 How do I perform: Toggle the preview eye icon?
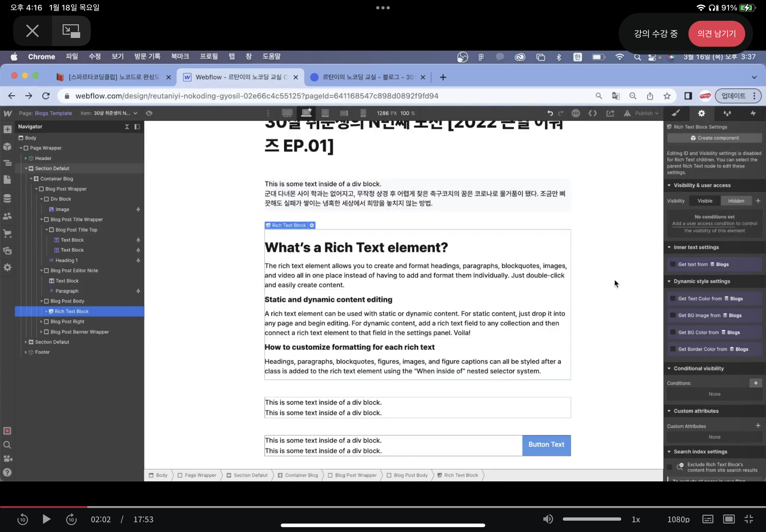pyautogui.click(x=149, y=113)
